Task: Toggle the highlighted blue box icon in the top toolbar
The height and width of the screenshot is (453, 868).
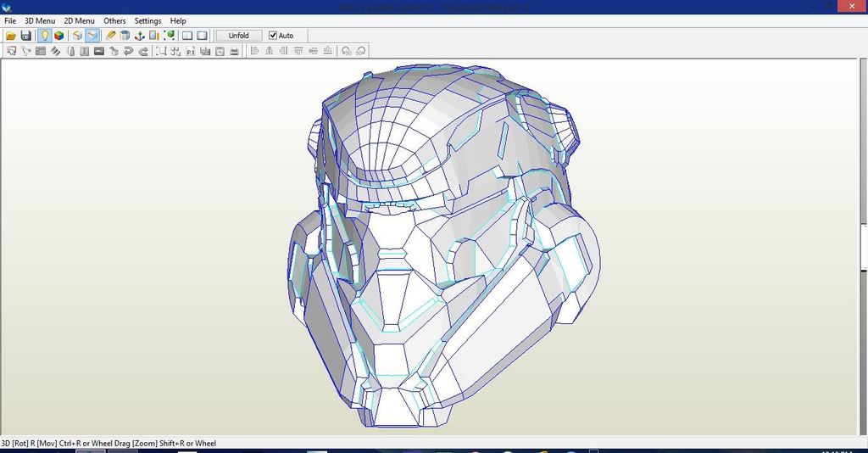Action: point(92,36)
